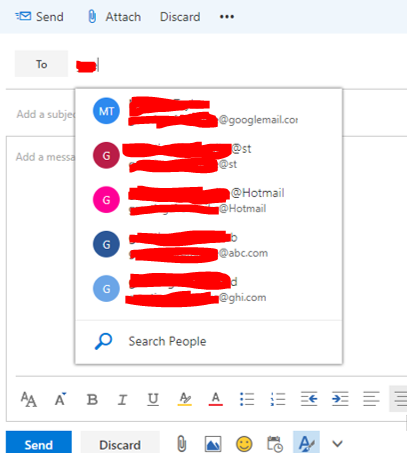This screenshot has height=453, width=407.
Task: Increase paragraph indent
Action: 340,399
